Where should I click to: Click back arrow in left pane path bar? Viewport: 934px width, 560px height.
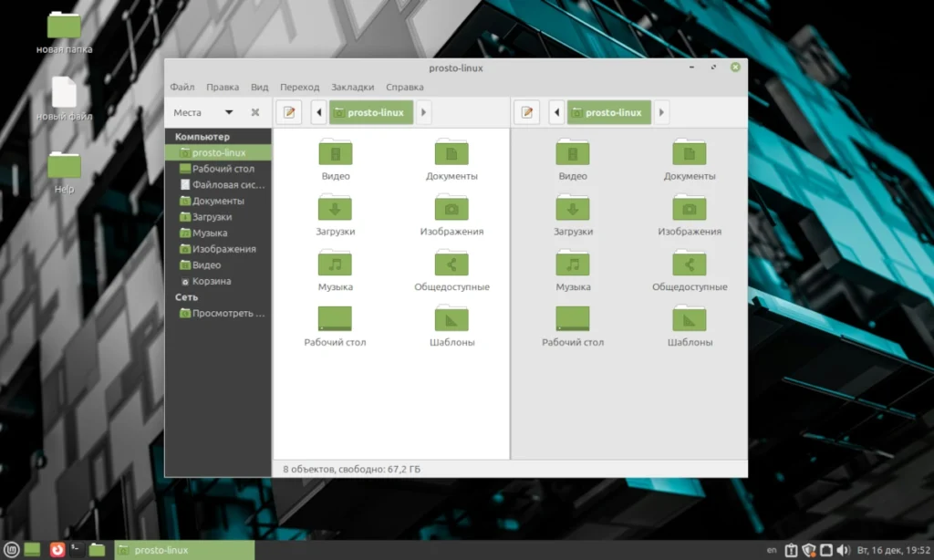[x=318, y=112]
